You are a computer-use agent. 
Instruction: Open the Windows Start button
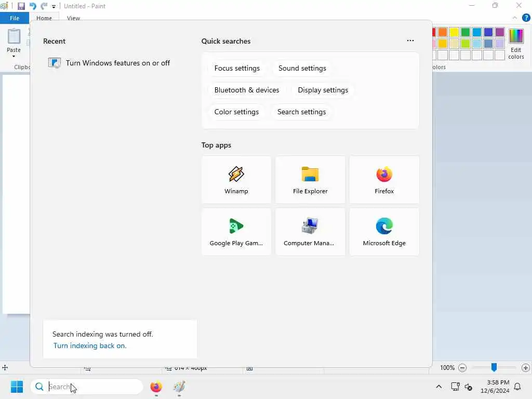(x=17, y=387)
